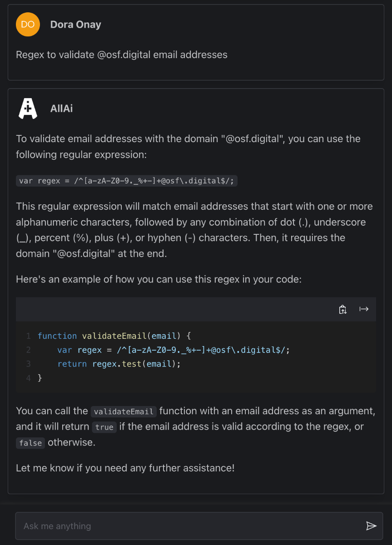Viewport: 392px width, 545px height.
Task: Copy the code block to clipboard
Action: pyautogui.click(x=343, y=309)
